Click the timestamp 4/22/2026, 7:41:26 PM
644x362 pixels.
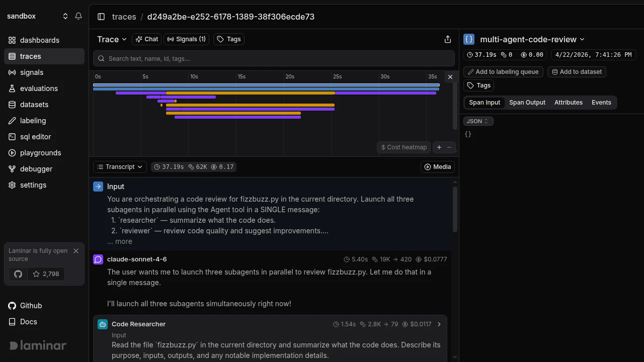coord(593,55)
